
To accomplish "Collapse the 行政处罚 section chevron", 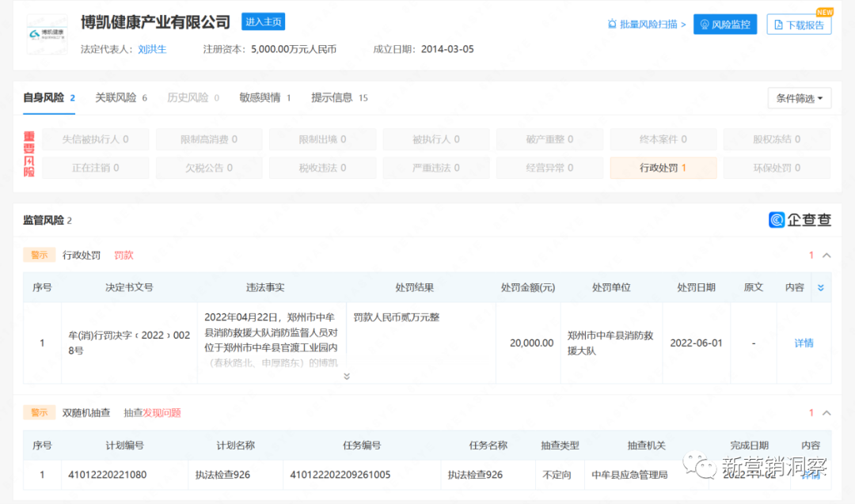I will point(826,255).
